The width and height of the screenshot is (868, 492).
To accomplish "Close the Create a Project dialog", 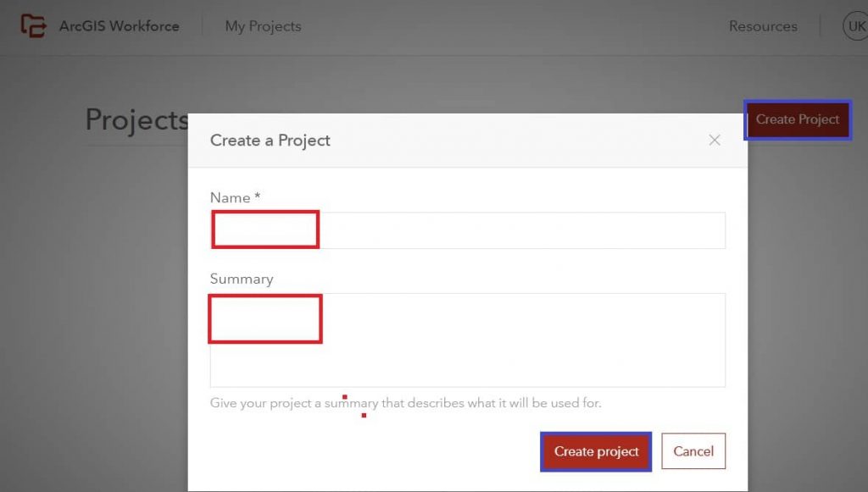I will point(714,141).
